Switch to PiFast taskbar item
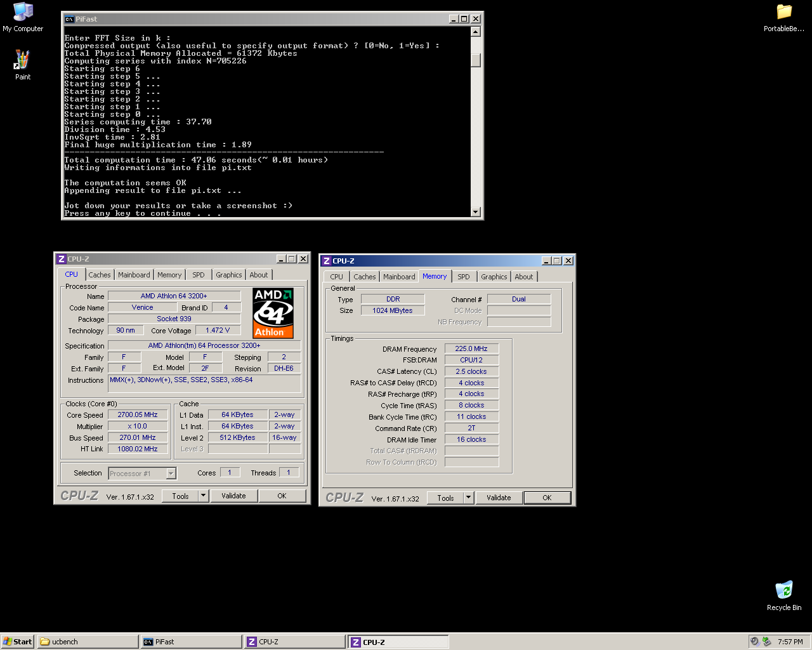 191,642
